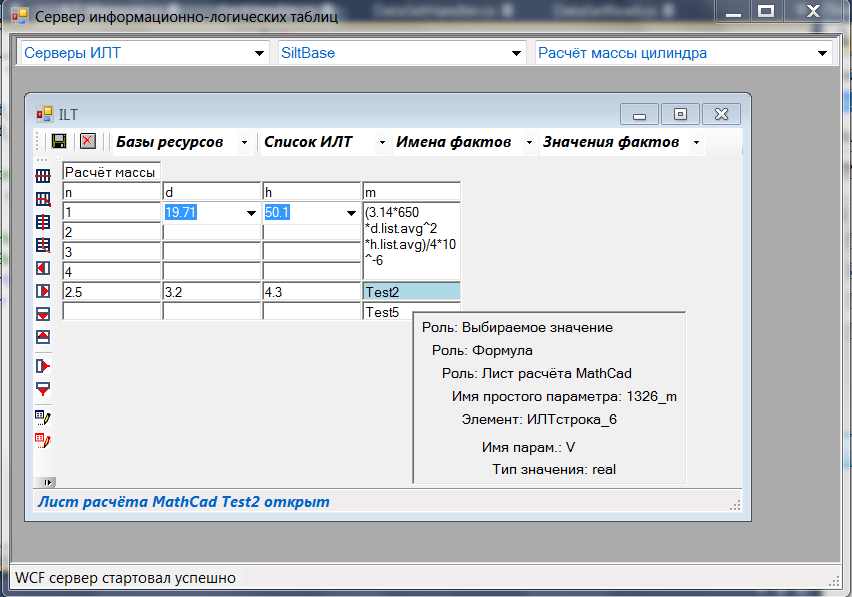Click grid icon with diagonal red corner line
The width and height of the screenshot is (852, 597).
(43, 199)
